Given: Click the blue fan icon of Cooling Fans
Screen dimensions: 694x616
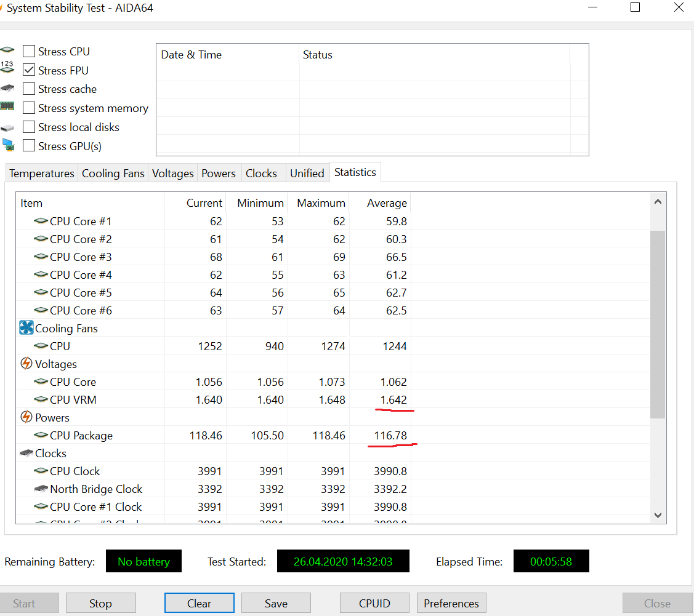Looking at the screenshot, I should click(x=26, y=327).
